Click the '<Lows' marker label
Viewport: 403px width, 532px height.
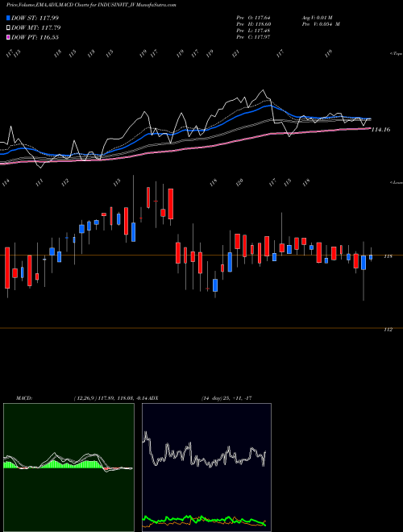397,182
